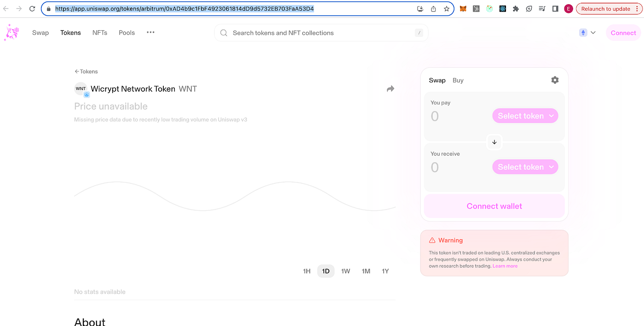Bookmark this page with the star icon
The width and height of the screenshot is (644, 326).
coord(447,9)
